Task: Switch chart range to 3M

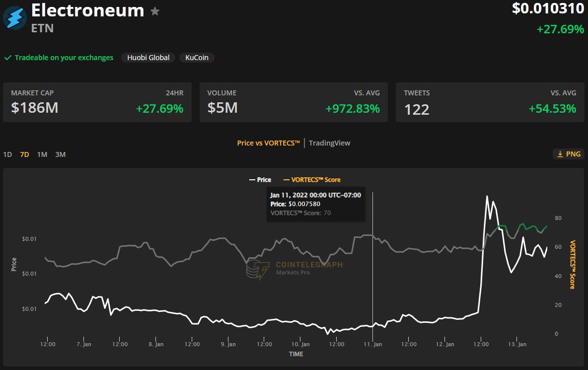Action: (61, 154)
